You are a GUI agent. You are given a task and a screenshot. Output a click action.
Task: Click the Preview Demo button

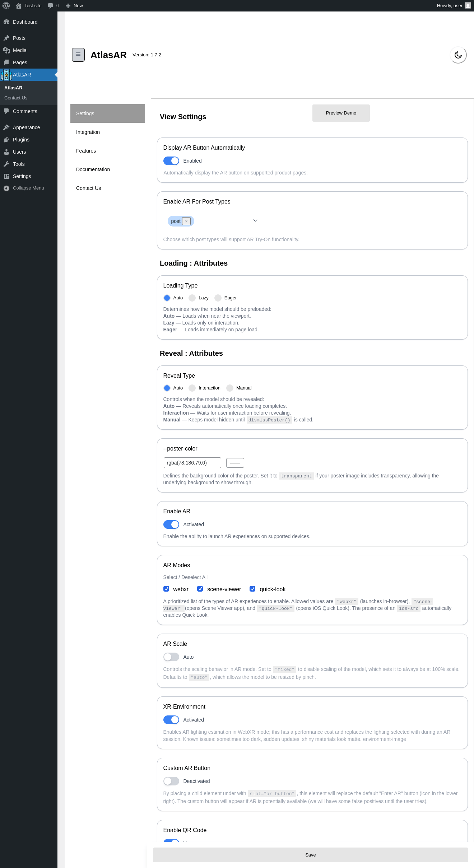[341, 113]
